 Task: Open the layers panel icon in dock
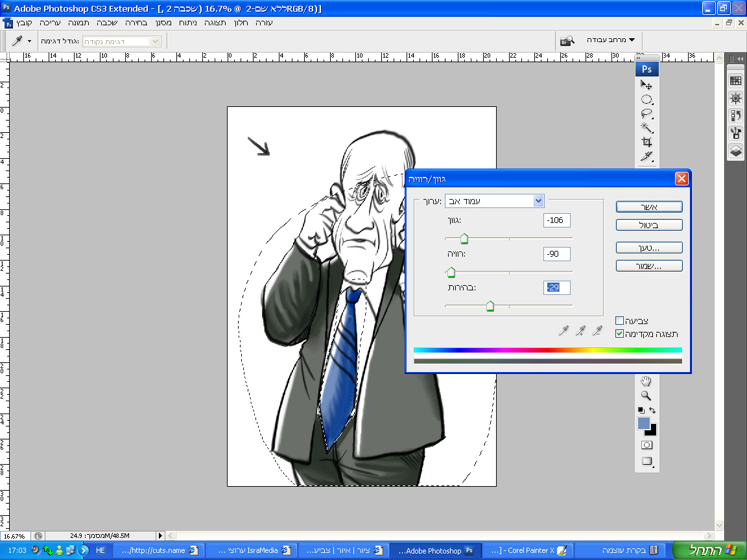735,150
